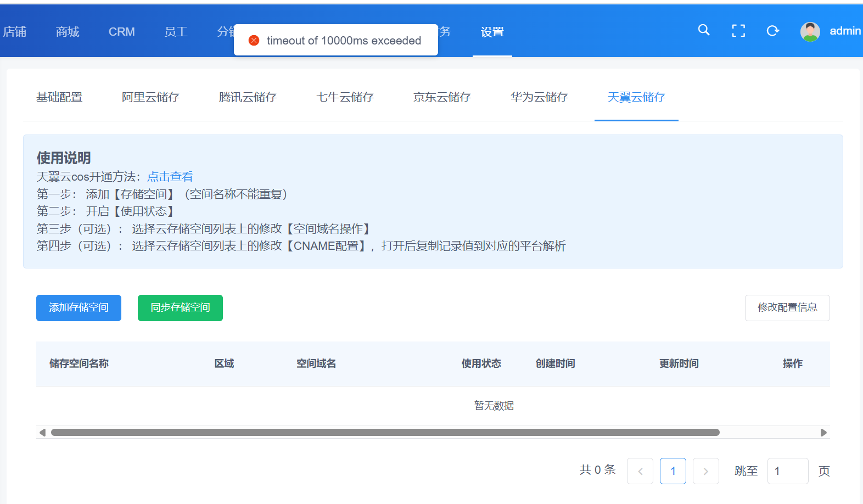Click the search magnifier icon
This screenshot has height=504, width=863.
tap(703, 30)
